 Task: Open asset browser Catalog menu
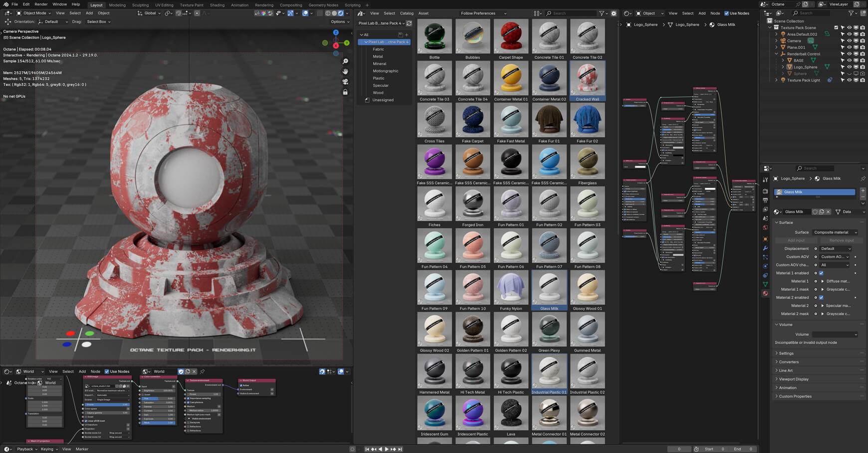[x=407, y=13]
